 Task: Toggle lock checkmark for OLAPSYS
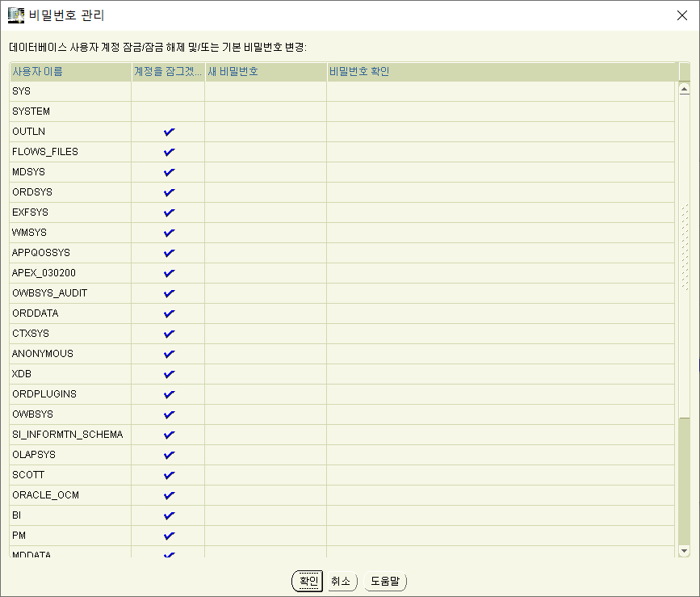[169, 455]
